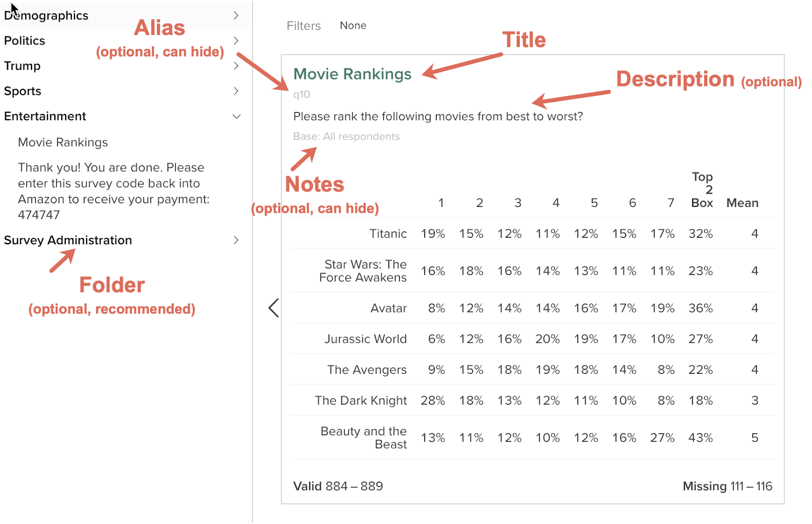Expand the Politics folder chevron
The image size is (812, 524).
[x=236, y=40]
